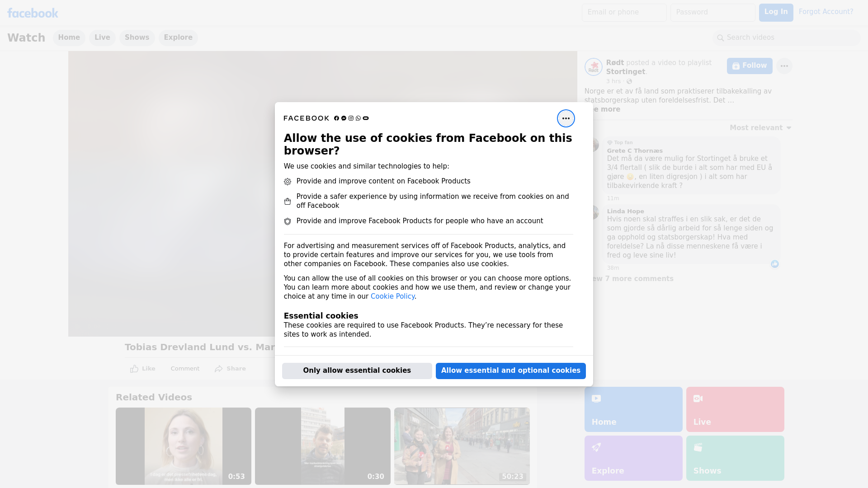This screenshot has height=488, width=868.
Task: Click the public globe icon next to 3 hrs
Action: pos(629,81)
